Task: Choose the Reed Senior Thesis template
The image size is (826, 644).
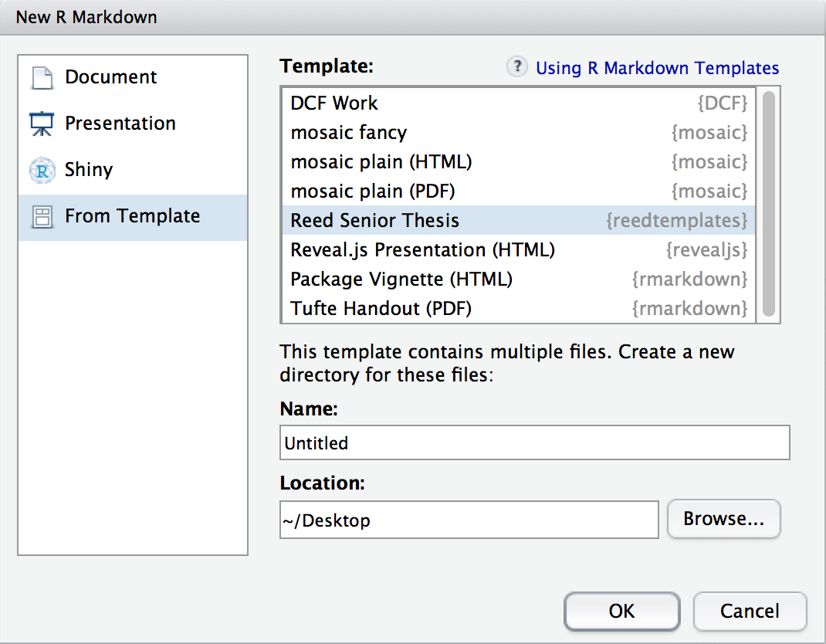Action: [x=519, y=220]
